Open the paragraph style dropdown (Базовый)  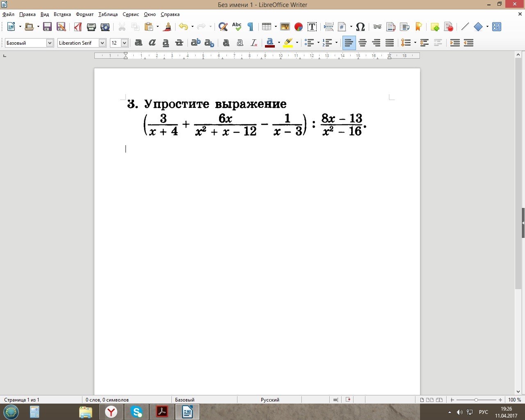50,43
